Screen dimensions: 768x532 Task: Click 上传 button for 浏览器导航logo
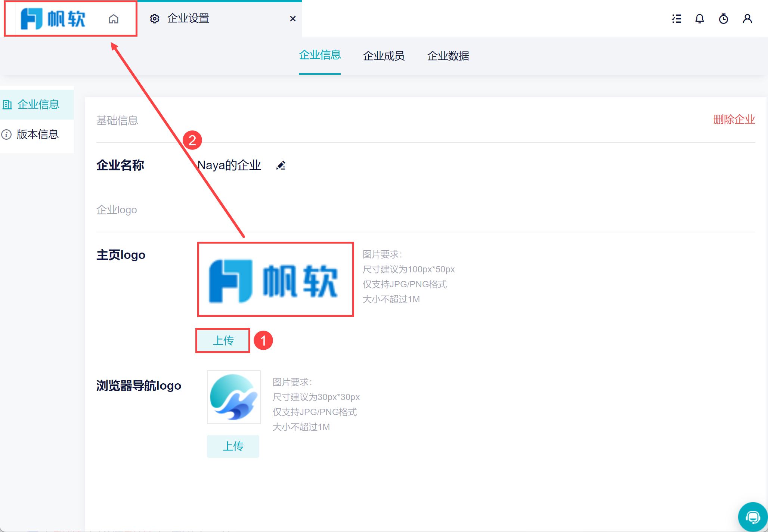point(233,446)
